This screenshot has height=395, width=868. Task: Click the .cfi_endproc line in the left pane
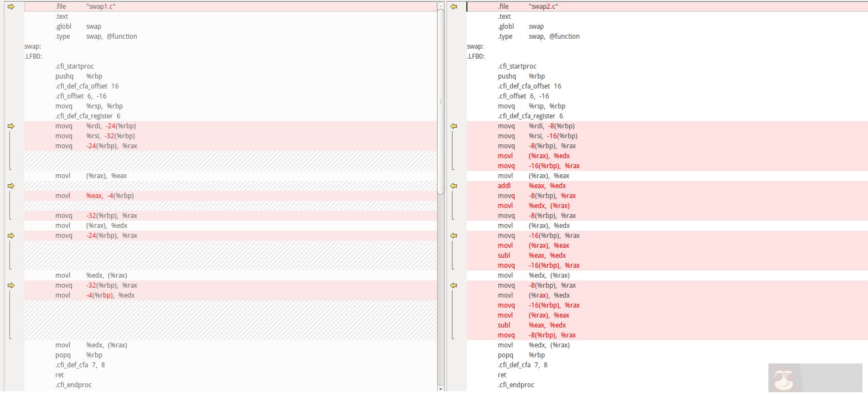(74, 385)
